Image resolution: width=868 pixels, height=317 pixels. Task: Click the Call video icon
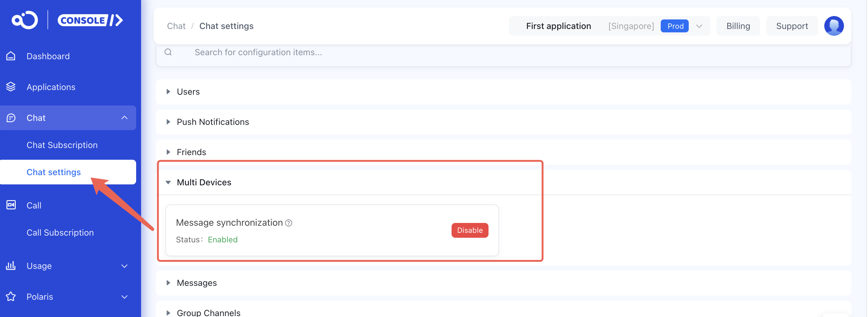point(11,205)
